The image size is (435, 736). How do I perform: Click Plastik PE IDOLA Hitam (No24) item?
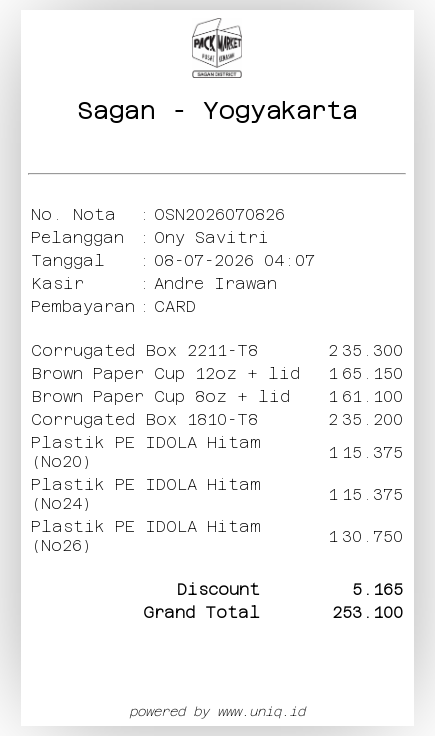pyautogui.click(x=146, y=494)
